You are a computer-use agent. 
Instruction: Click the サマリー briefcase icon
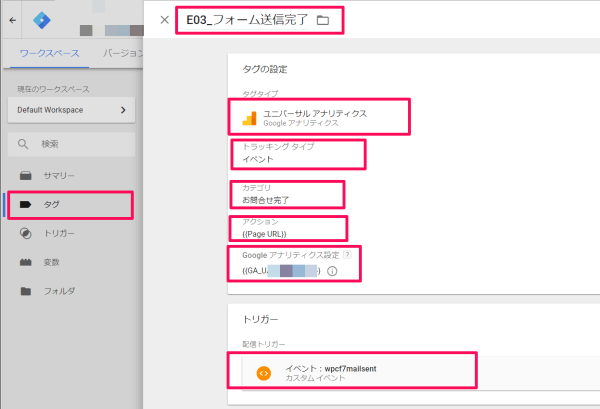(26, 176)
